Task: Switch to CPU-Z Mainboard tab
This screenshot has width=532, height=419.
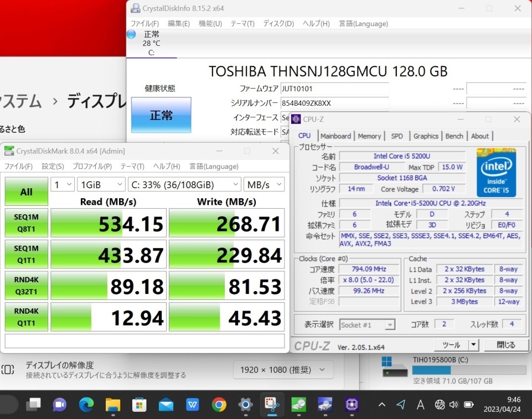Action: tap(335, 136)
